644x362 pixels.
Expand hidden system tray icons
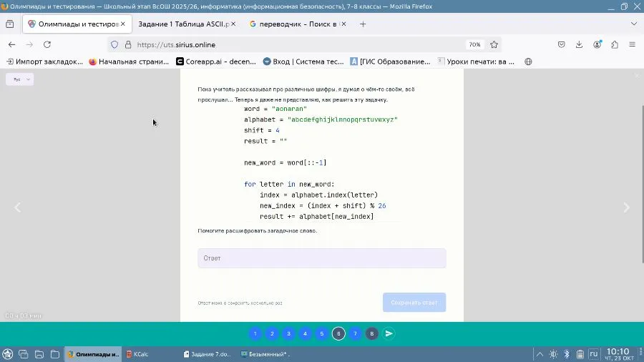(x=540, y=354)
